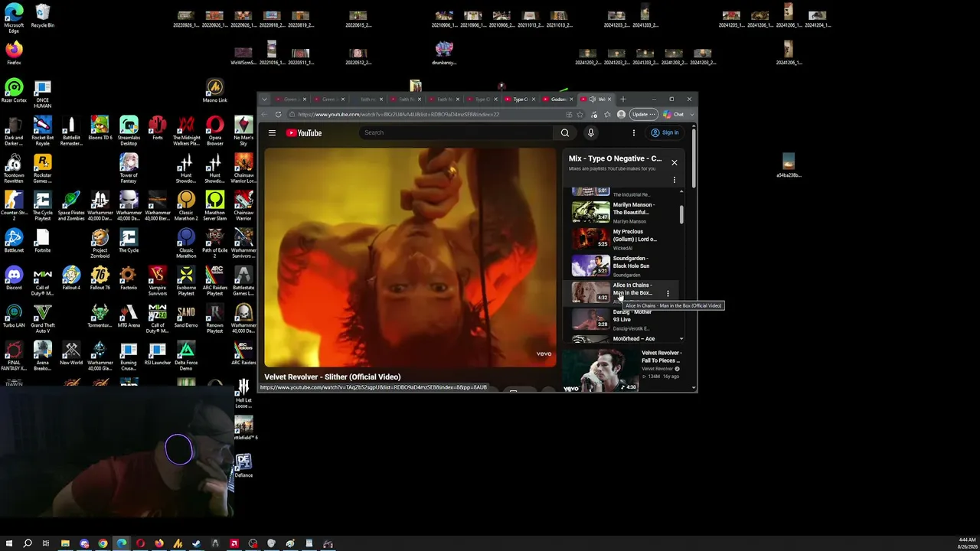Click the YouTube search magnifier button
This screenshot has width=980, height=551.
point(565,133)
